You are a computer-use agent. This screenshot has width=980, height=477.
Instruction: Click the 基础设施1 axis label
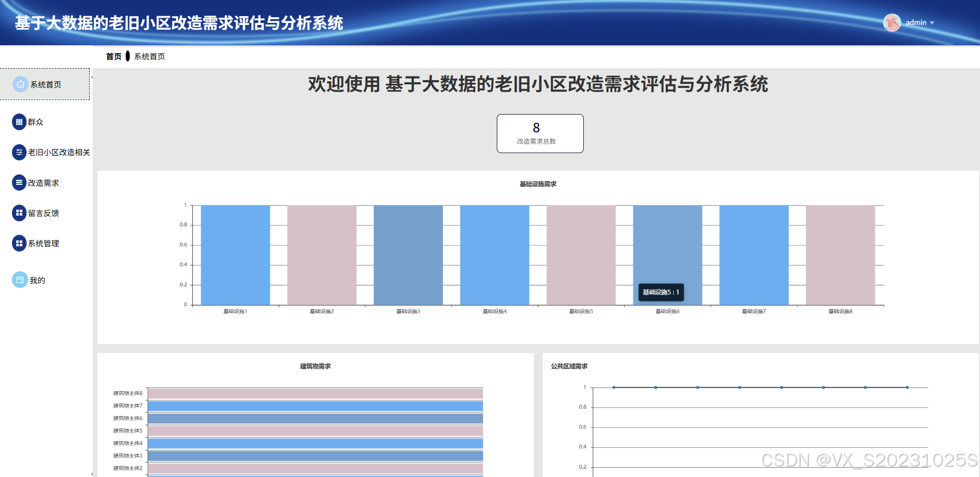click(x=235, y=311)
